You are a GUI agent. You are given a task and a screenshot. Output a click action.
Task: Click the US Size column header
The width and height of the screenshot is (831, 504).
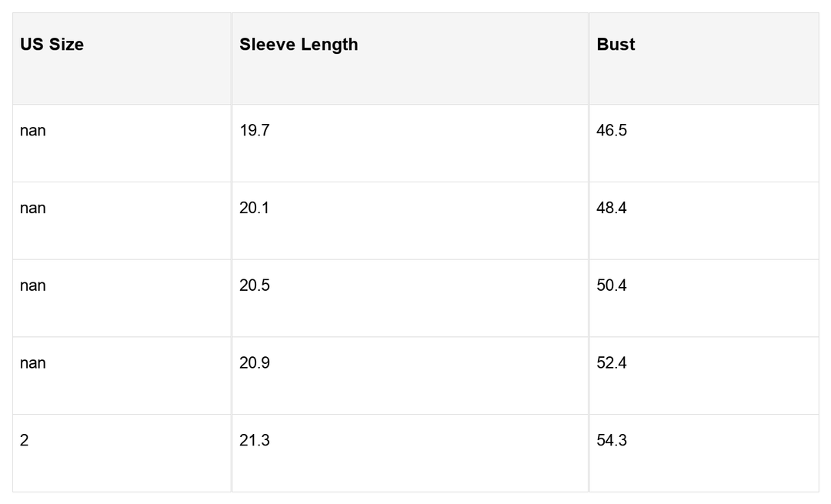point(52,45)
